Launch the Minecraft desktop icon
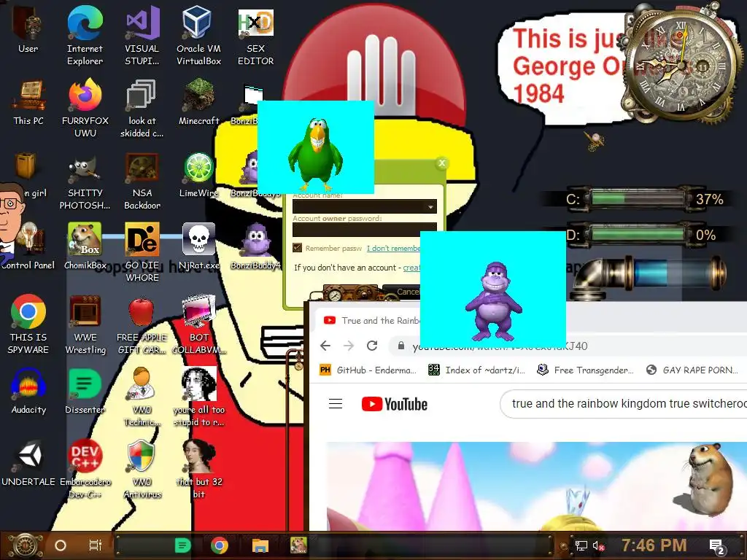Screen dimensions: 747x560 tap(198, 102)
